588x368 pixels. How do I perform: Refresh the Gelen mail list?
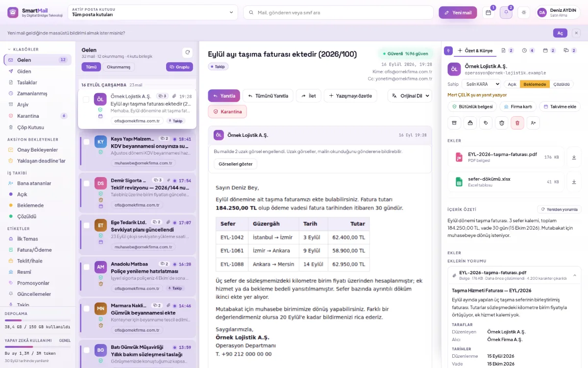[187, 52]
